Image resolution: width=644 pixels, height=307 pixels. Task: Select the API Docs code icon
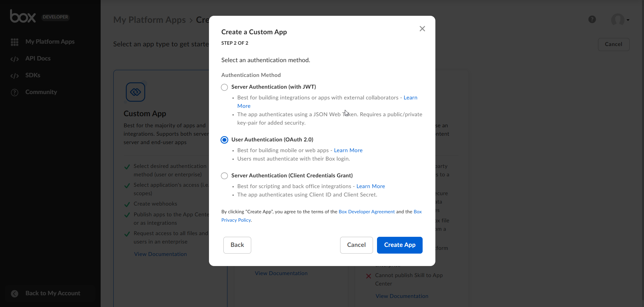15,58
